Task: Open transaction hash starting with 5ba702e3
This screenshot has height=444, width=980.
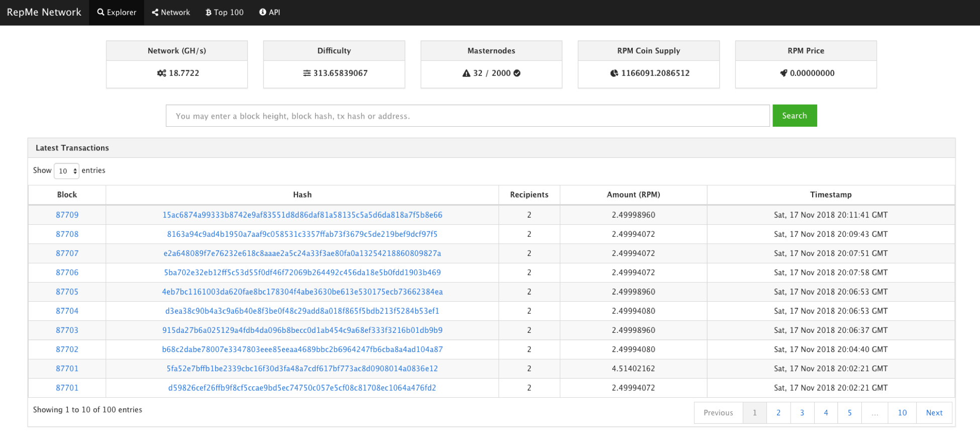Action: pyautogui.click(x=302, y=273)
